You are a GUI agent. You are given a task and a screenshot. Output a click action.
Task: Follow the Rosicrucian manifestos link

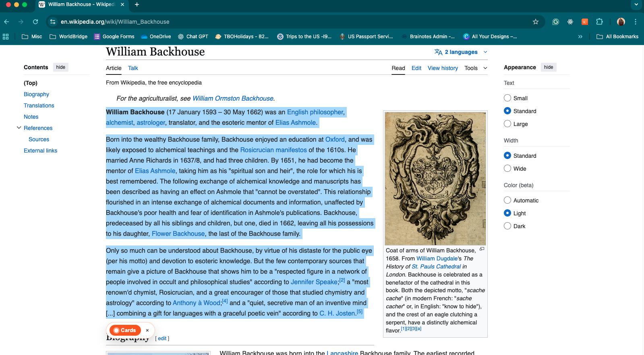pos(273,150)
